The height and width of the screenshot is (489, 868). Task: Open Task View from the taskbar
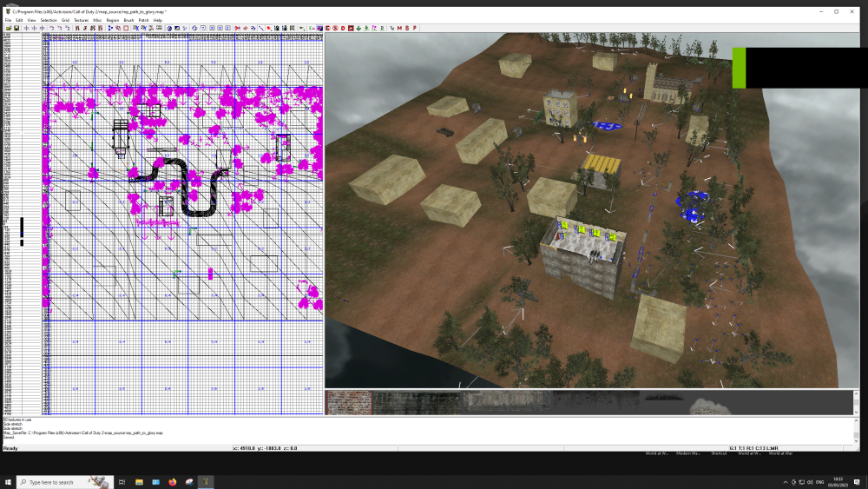pos(122,482)
